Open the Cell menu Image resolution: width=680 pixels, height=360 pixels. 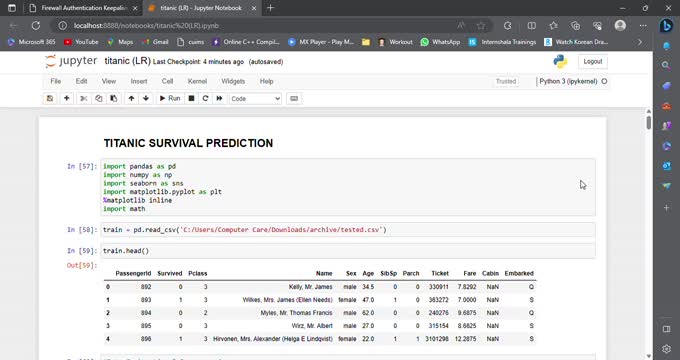click(167, 81)
